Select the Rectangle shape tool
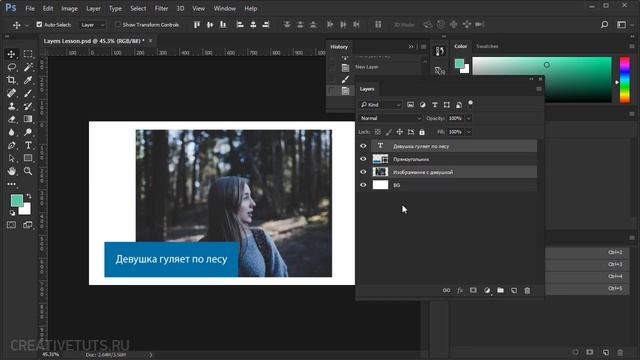This screenshot has height=360, width=640. [x=28, y=158]
